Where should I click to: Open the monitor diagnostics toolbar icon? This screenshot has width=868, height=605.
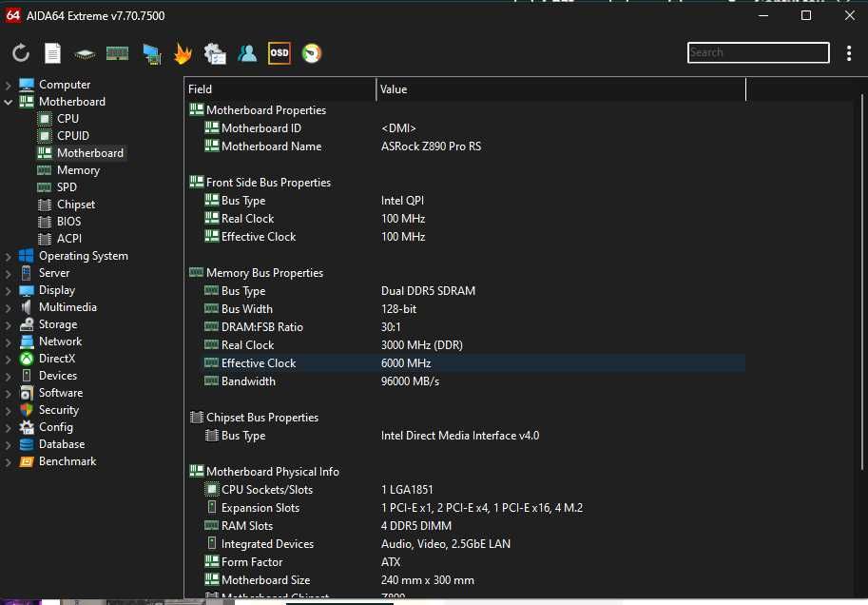point(152,53)
